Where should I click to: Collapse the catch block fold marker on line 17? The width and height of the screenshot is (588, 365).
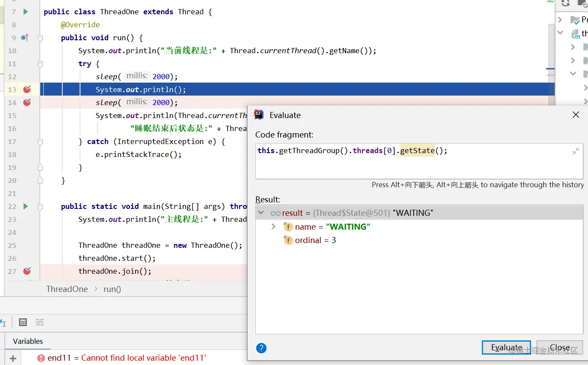(40, 141)
